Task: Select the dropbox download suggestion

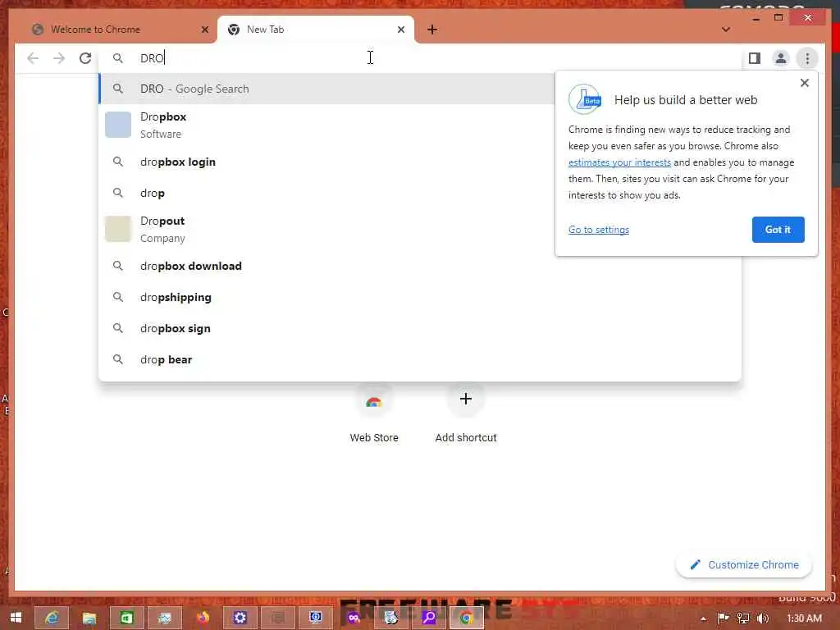Action: (420, 266)
